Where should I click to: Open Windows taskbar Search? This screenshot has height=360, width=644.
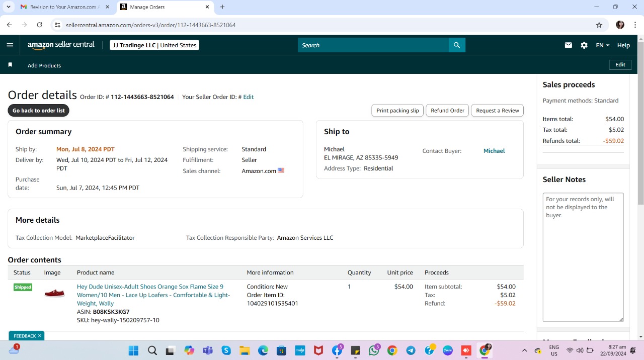(152, 350)
